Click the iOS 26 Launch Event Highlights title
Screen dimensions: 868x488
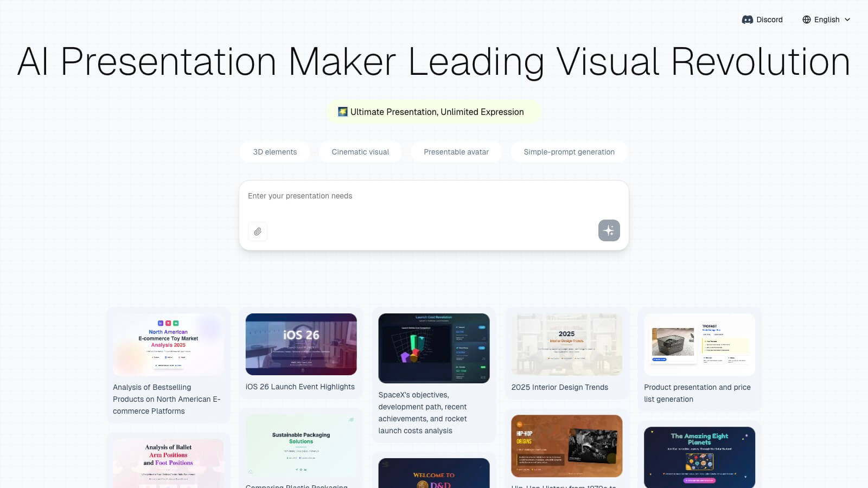click(300, 387)
